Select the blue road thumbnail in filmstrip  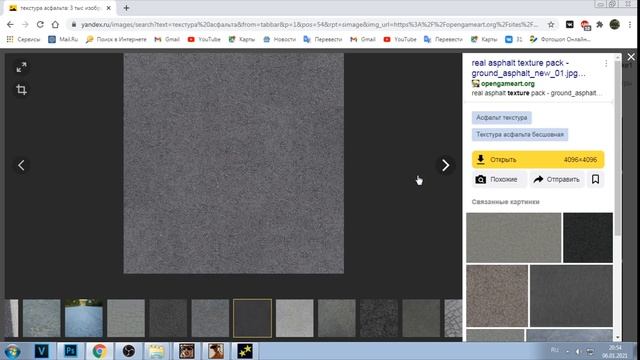84,318
